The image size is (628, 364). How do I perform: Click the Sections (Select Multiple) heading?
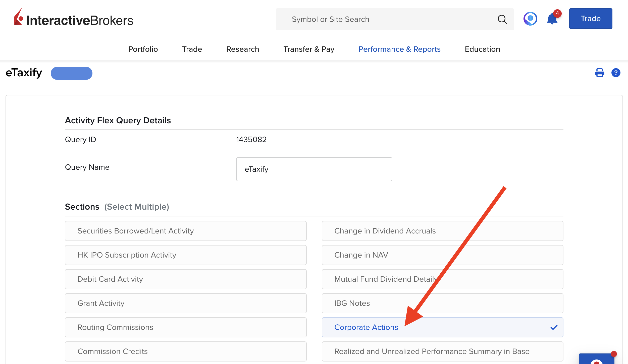coord(117,207)
